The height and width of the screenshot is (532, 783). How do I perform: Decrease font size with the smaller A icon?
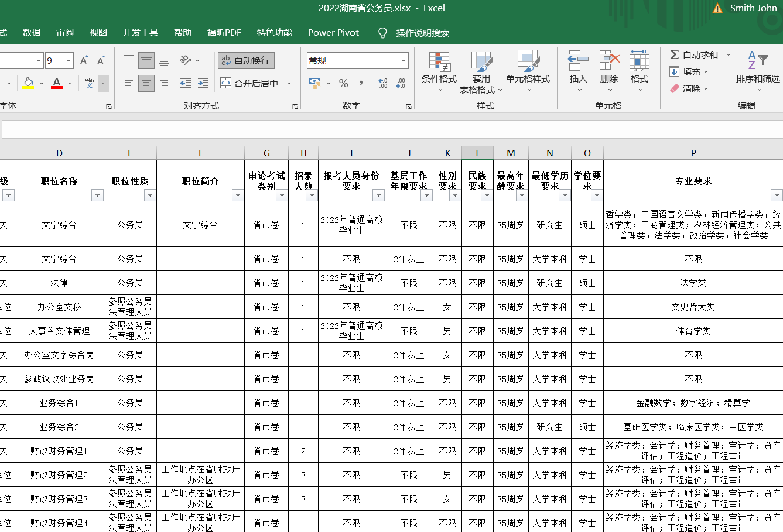pos(101,61)
